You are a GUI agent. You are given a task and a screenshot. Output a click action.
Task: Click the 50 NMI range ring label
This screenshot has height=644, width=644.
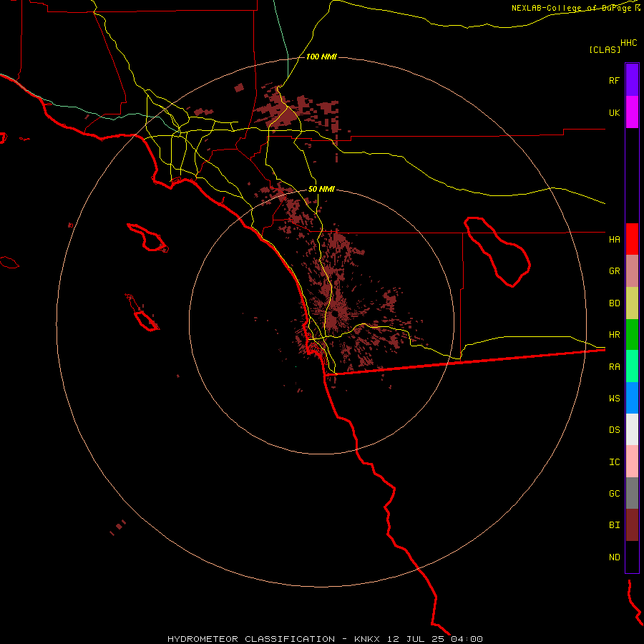click(x=321, y=189)
